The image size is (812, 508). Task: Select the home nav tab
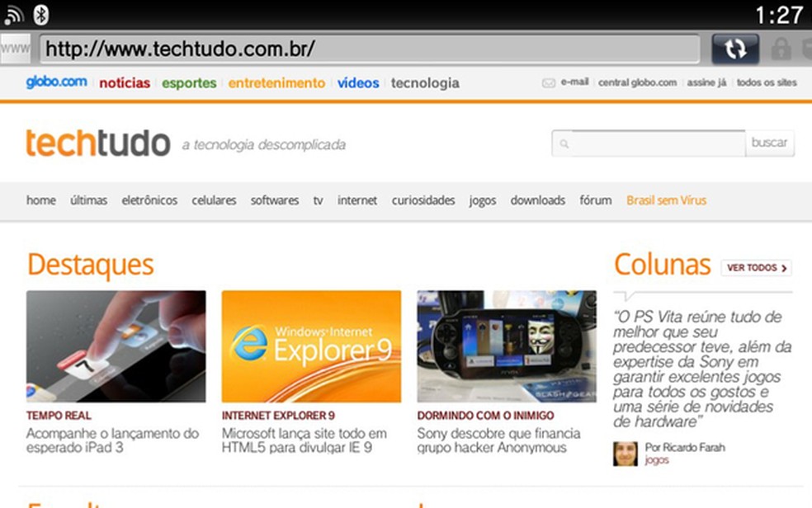(41, 200)
